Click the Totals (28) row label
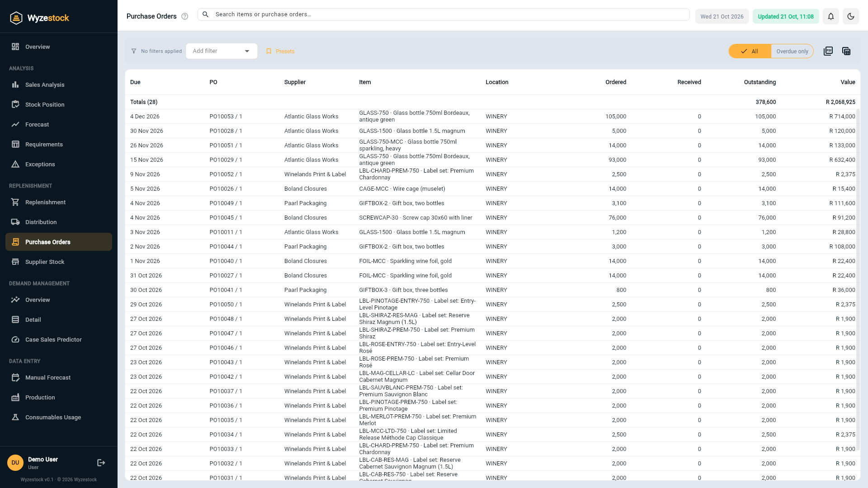The height and width of the screenshot is (488, 868). pos(144,102)
